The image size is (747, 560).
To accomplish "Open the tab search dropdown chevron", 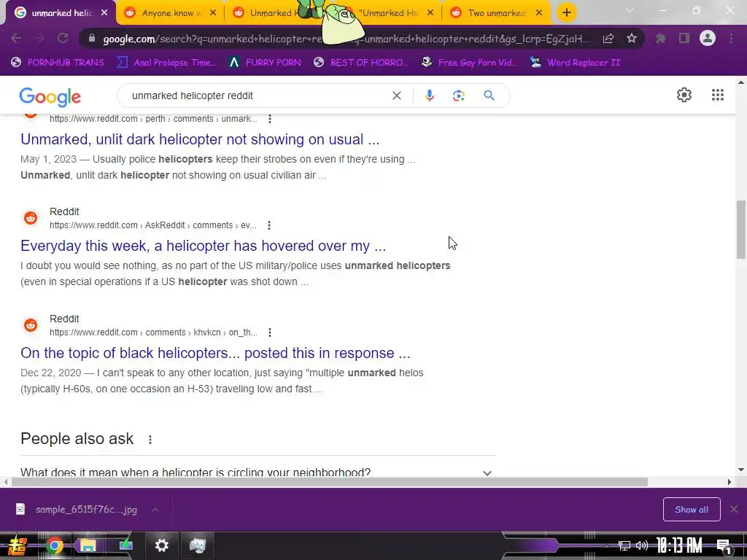I will coord(630,10).
